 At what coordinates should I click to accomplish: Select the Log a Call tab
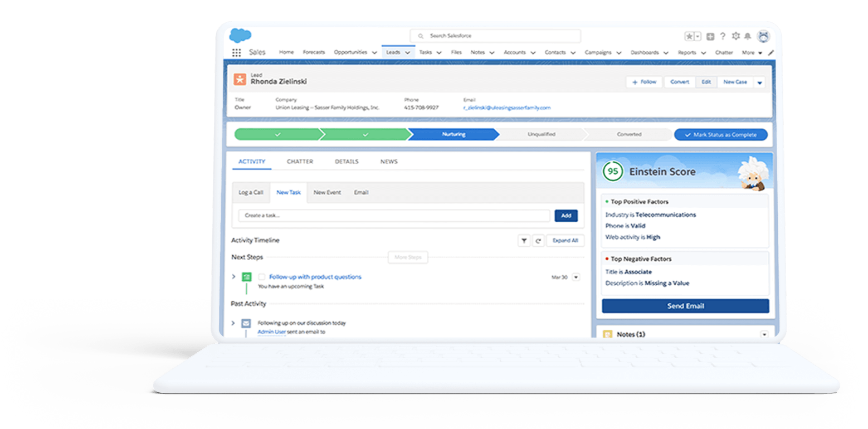(251, 192)
